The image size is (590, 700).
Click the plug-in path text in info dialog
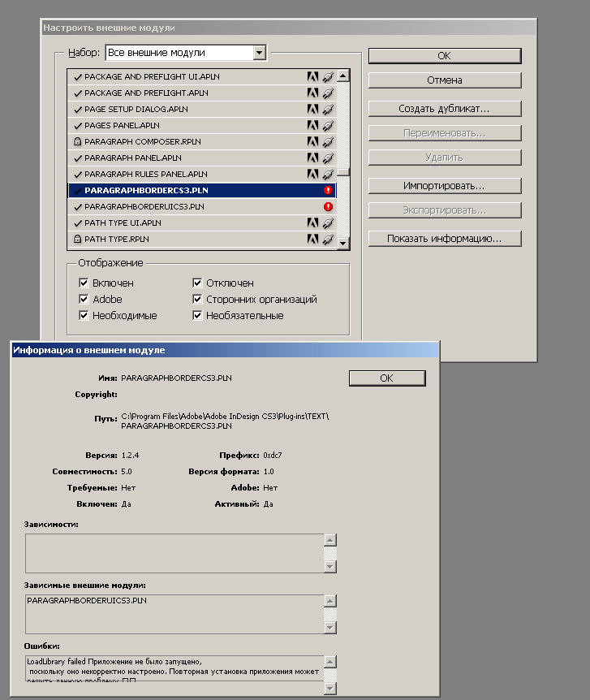click(x=225, y=421)
